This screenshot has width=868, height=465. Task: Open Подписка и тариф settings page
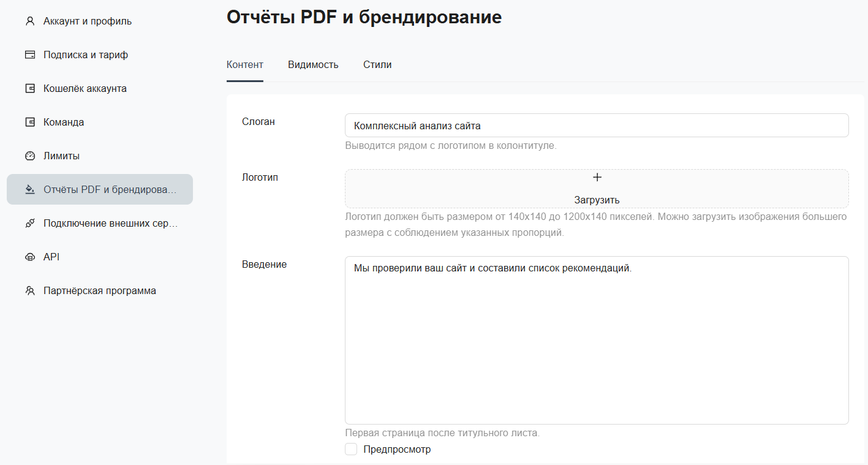[x=86, y=55]
